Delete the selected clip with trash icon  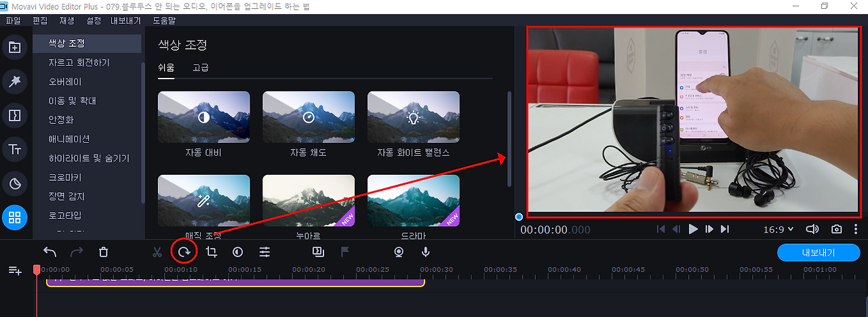coord(103,252)
